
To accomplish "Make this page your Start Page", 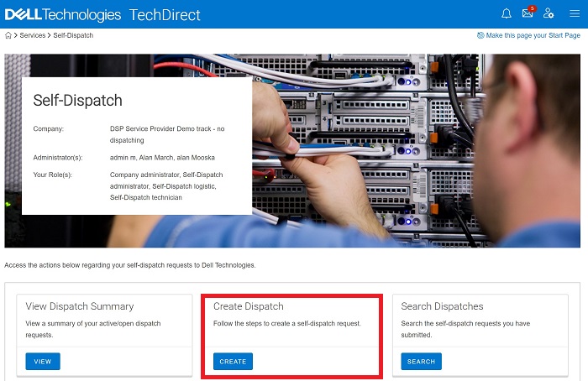I will 533,35.
